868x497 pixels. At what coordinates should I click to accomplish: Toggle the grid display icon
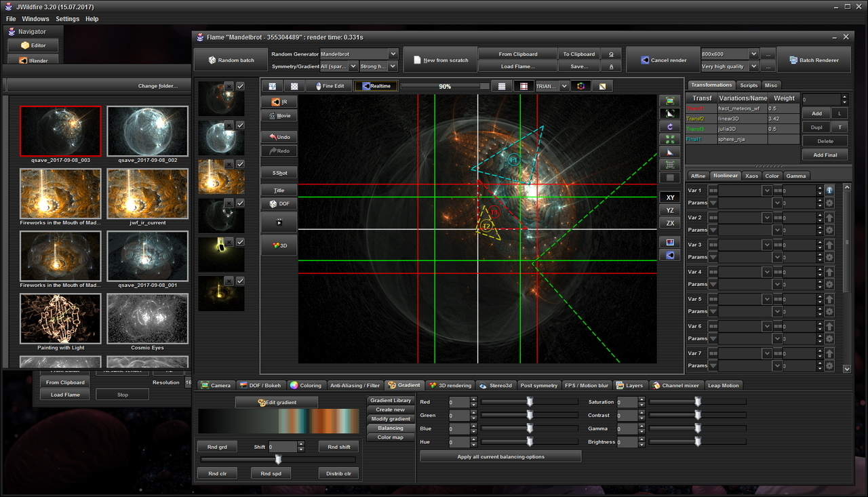(x=502, y=86)
